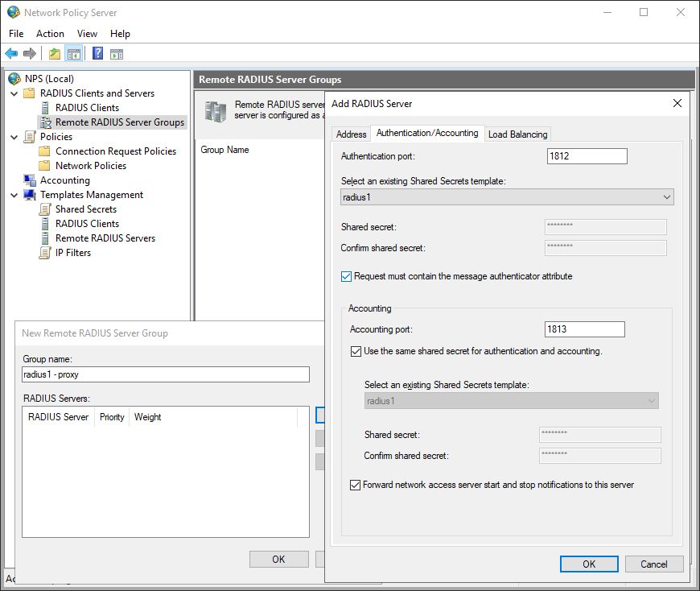
Task: Click the Shared Secrets template icon
Action: pos(44,209)
